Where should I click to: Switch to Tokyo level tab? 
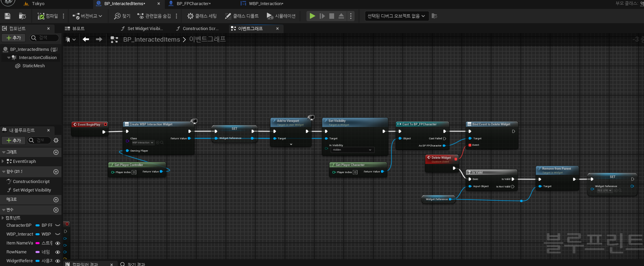[x=38, y=4]
